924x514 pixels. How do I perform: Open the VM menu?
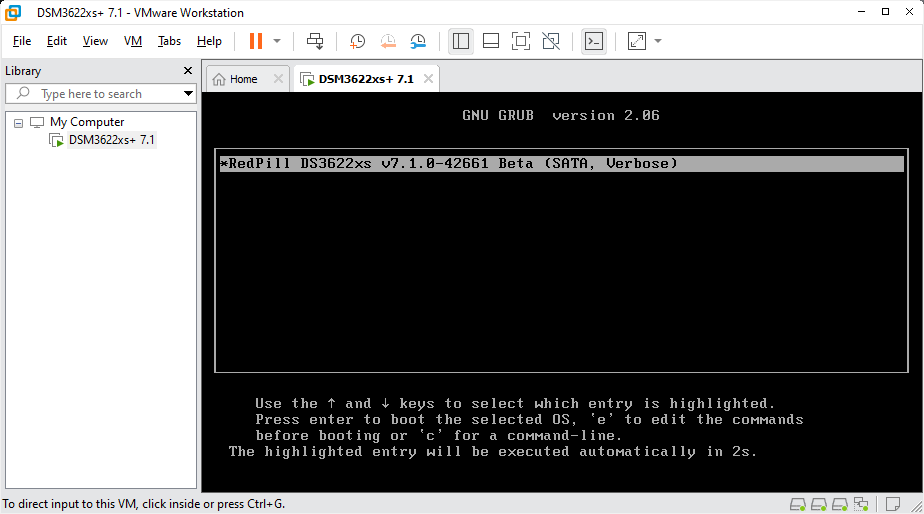[133, 41]
